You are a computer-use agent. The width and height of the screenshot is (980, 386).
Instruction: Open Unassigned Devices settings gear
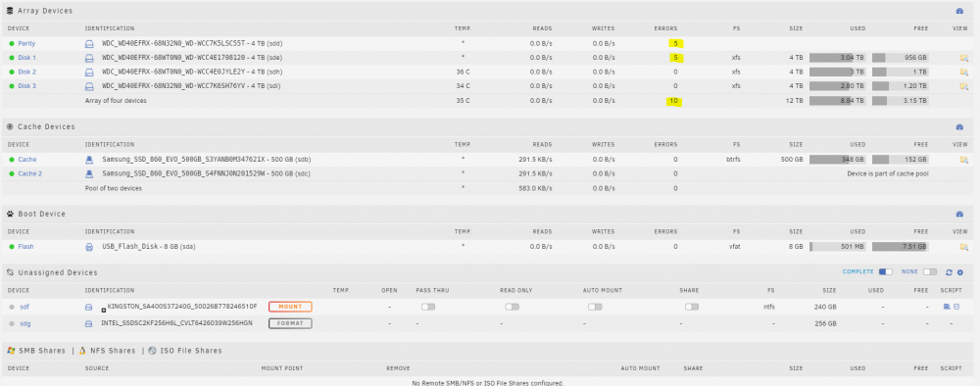[960, 272]
